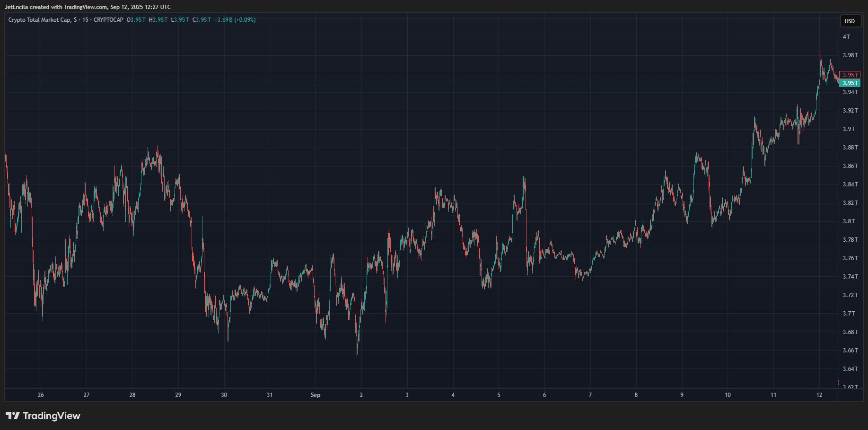Click the 3.9T price axis label
This screenshot has height=430, width=868.
coord(849,129)
